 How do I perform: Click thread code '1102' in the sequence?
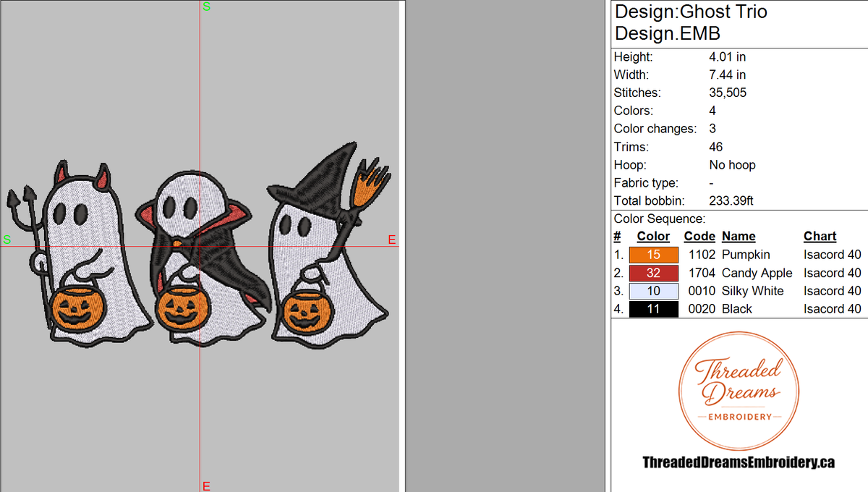pyautogui.click(x=702, y=255)
